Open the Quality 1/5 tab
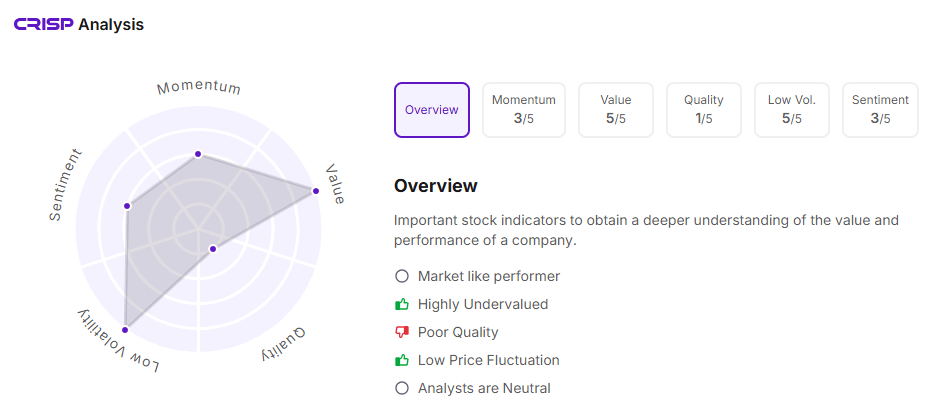 point(704,110)
